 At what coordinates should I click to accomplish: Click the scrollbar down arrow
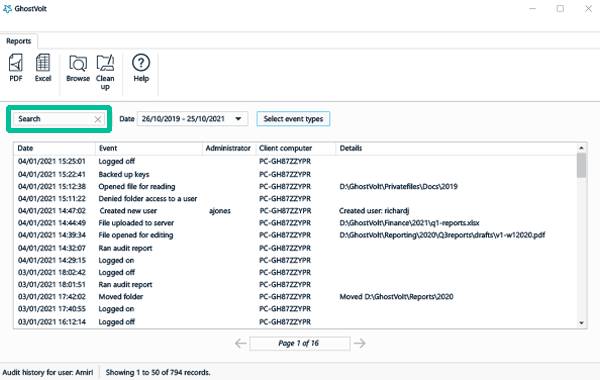(x=581, y=323)
